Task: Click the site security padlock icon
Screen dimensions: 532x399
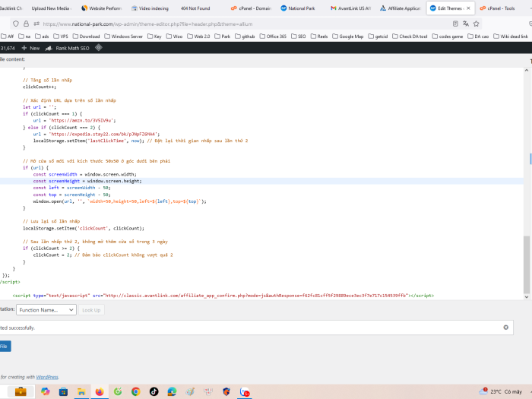Action: [26, 24]
